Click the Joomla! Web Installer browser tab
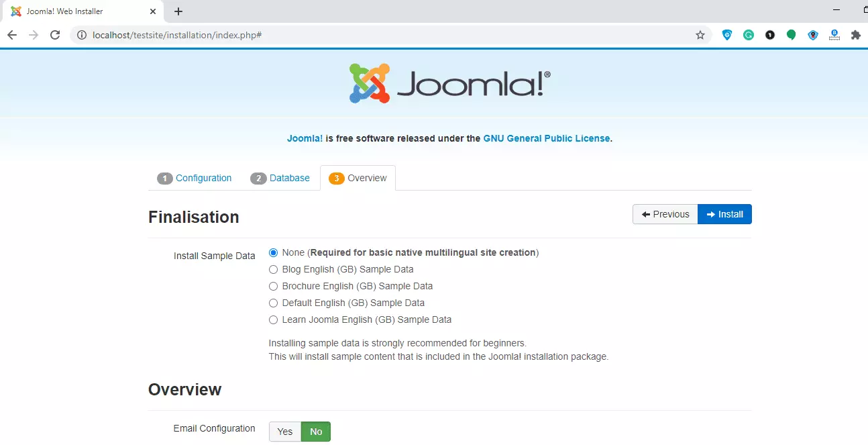The height and width of the screenshot is (445, 868). click(x=84, y=11)
